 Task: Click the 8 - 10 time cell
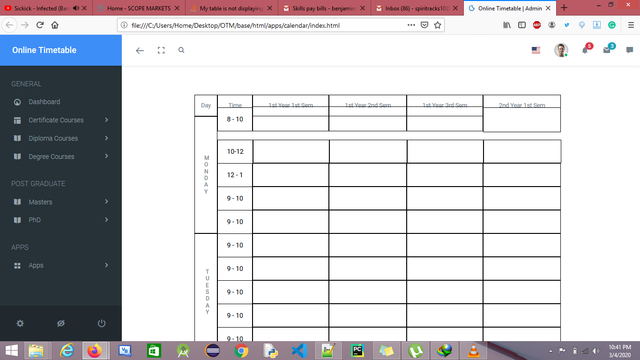(235, 119)
